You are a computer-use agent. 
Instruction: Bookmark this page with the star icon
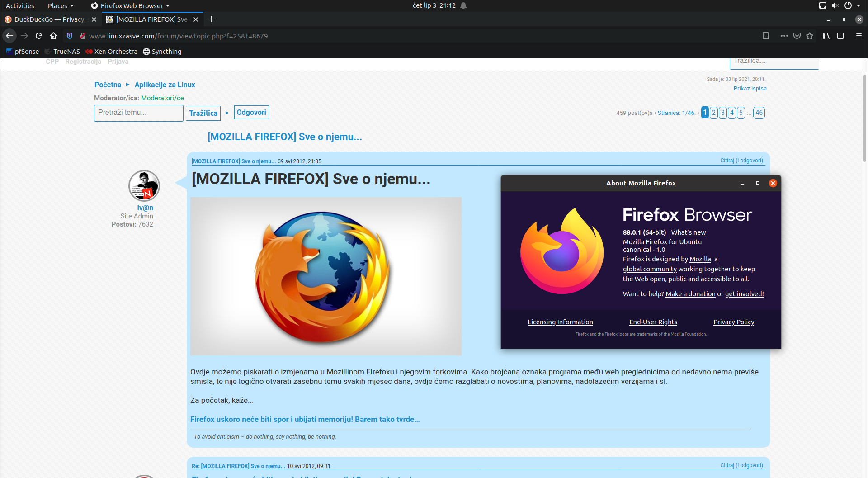tap(810, 36)
